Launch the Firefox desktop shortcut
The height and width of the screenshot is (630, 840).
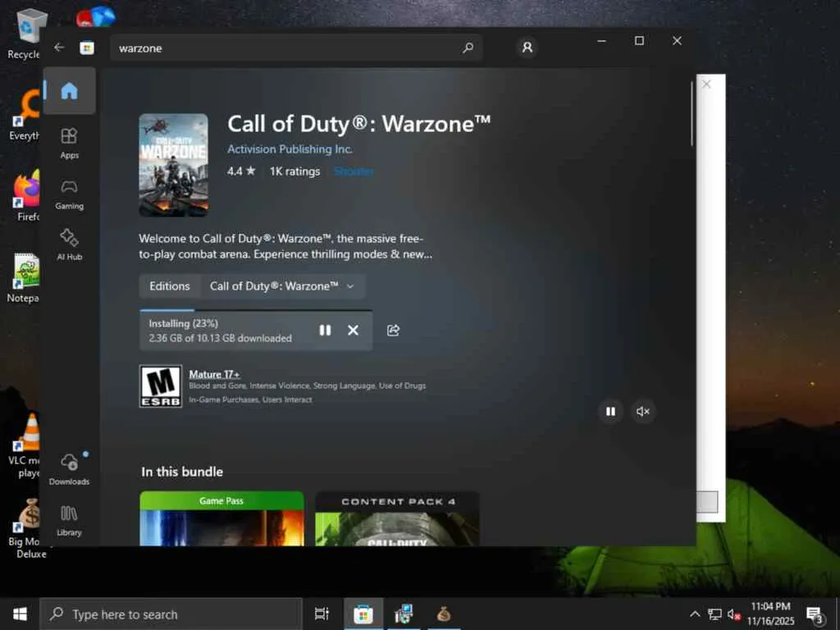click(x=25, y=196)
